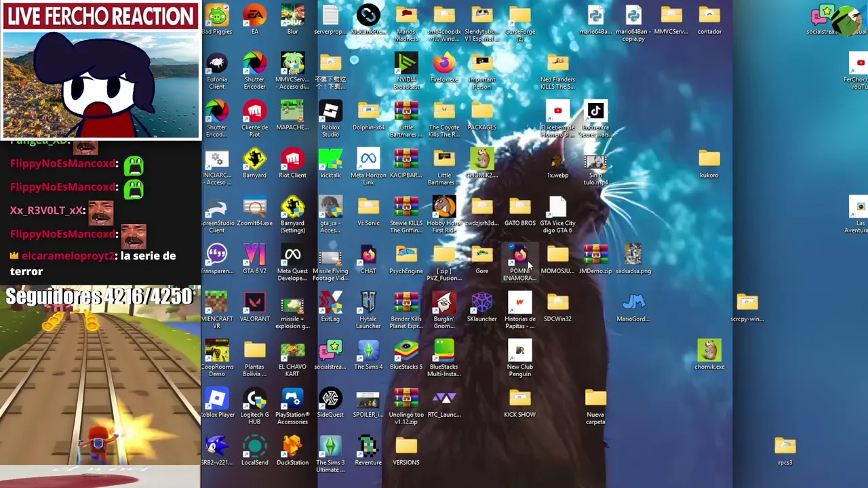Select Stewie KILLS The Griffin archive
Screen dimensions: 868x488
406,207
